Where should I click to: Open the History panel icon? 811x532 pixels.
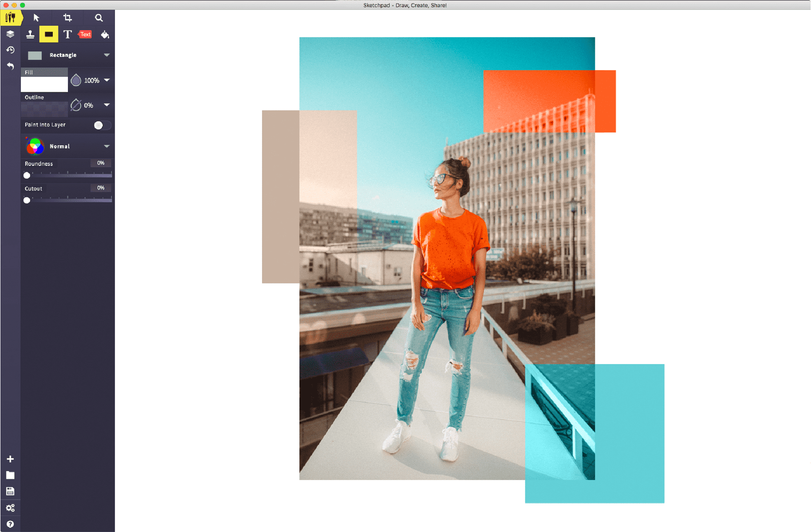(x=10, y=50)
